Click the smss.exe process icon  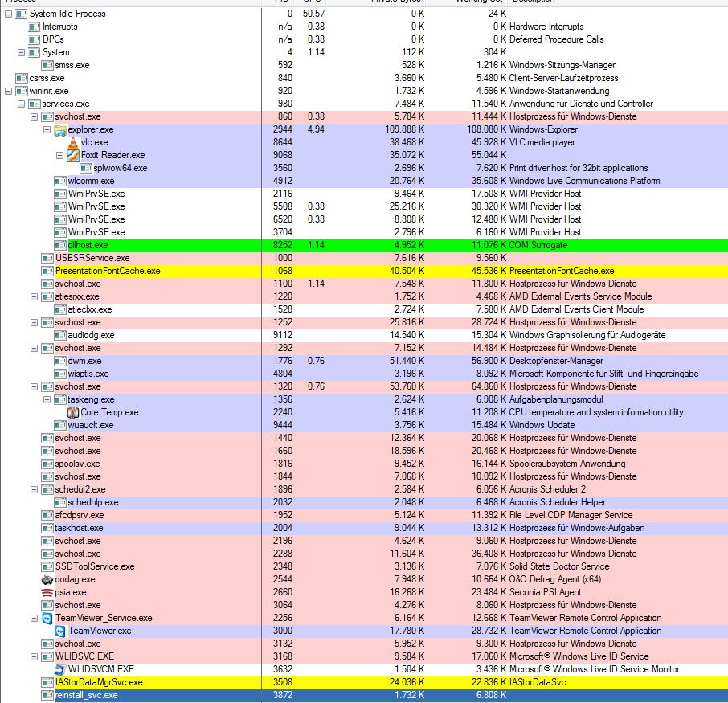pyautogui.click(x=47, y=65)
